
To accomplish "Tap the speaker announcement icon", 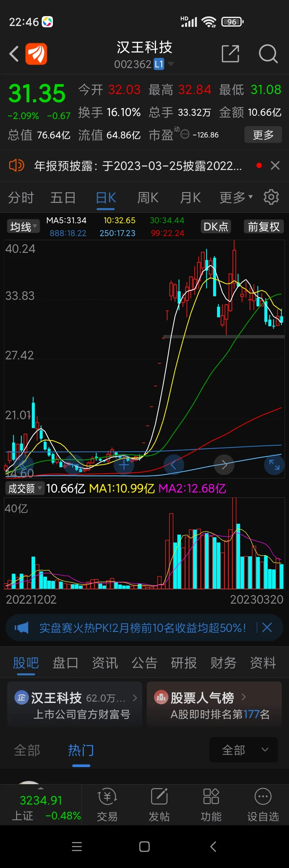I will click(16, 165).
